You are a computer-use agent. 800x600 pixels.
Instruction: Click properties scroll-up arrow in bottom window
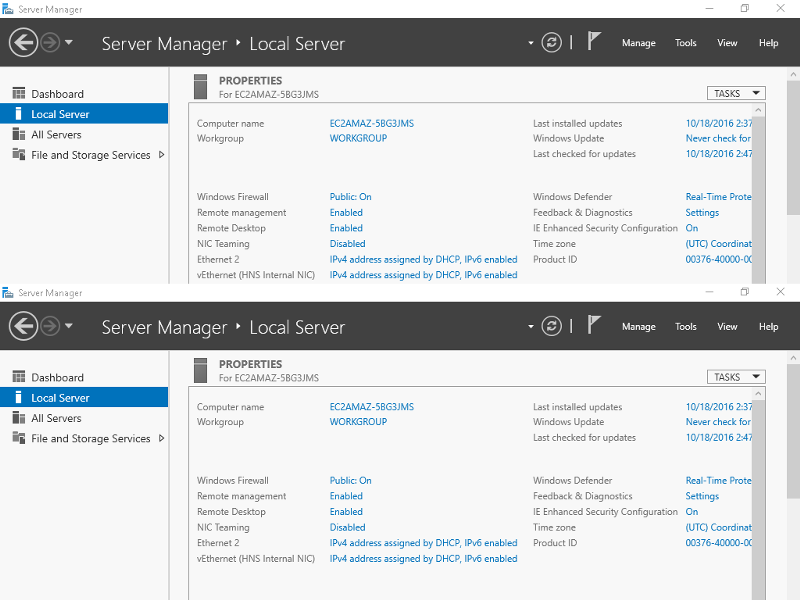(758, 394)
